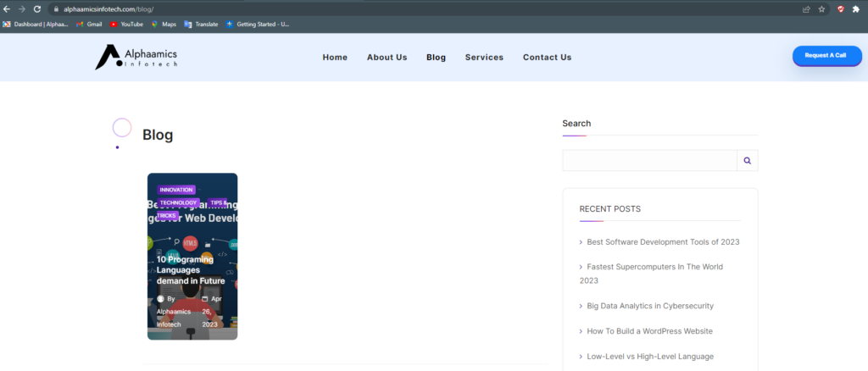This screenshot has height=371, width=868.
Task: Click the browser forward arrow
Action: 22,9
